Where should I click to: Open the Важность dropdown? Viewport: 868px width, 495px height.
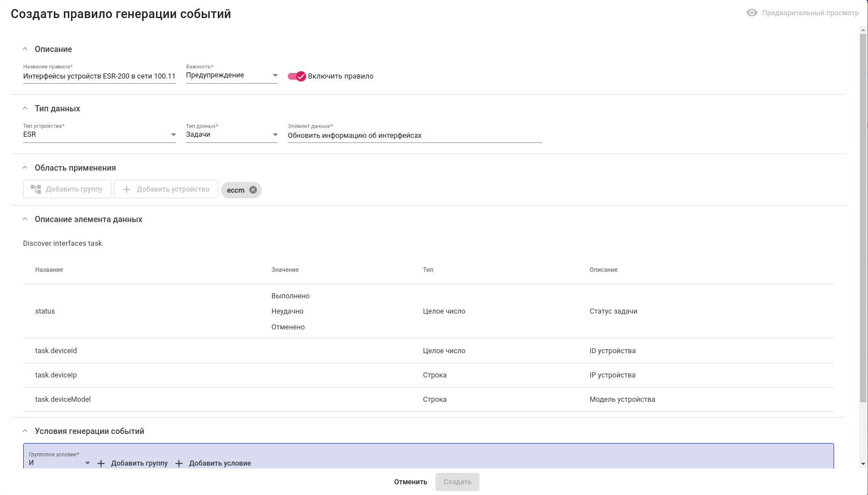coord(275,75)
